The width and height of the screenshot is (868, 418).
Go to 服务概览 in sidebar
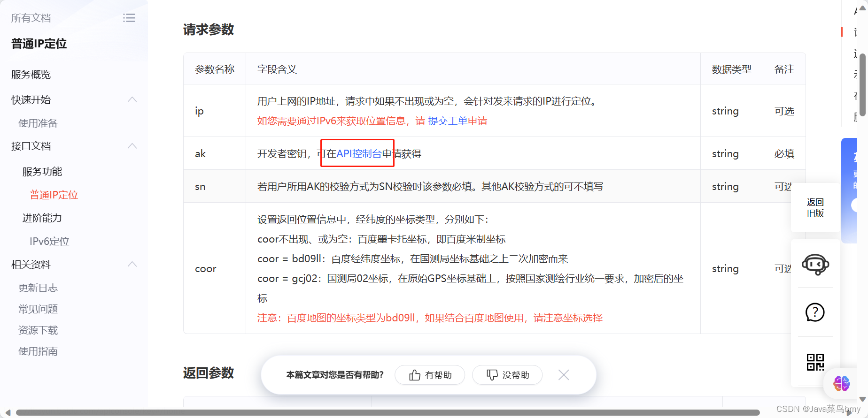coord(31,75)
